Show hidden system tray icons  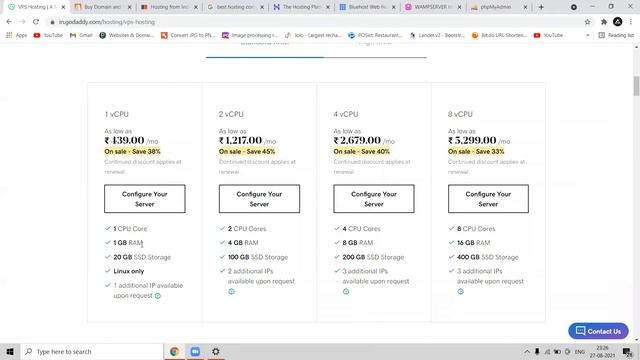pyautogui.click(x=527, y=351)
